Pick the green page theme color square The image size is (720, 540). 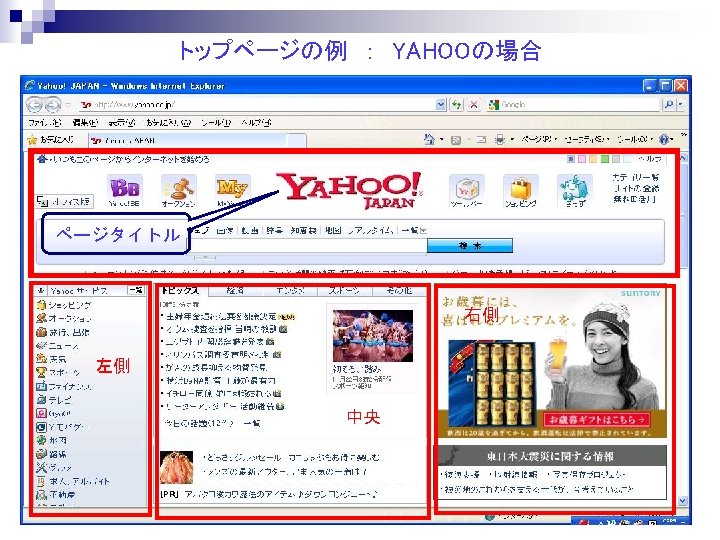[605, 159]
